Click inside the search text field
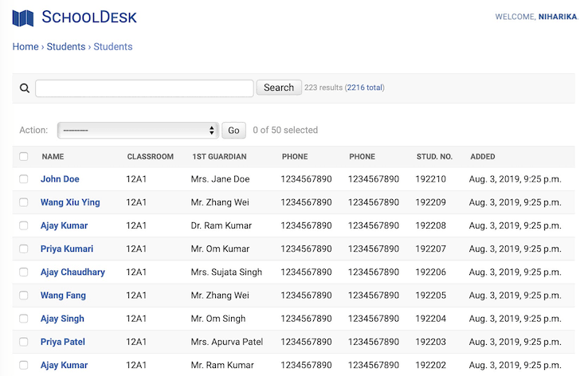The width and height of the screenshot is (588, 376). 144,88
